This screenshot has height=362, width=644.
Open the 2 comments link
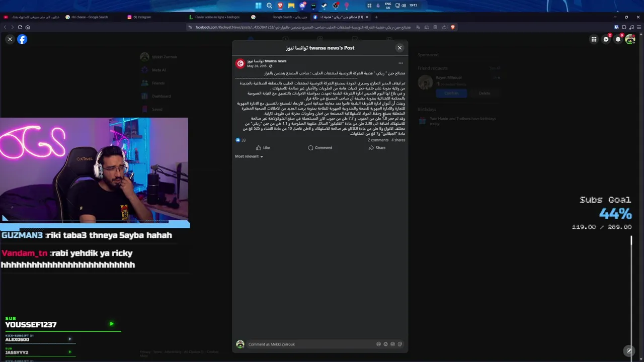[x=378, y=140]
